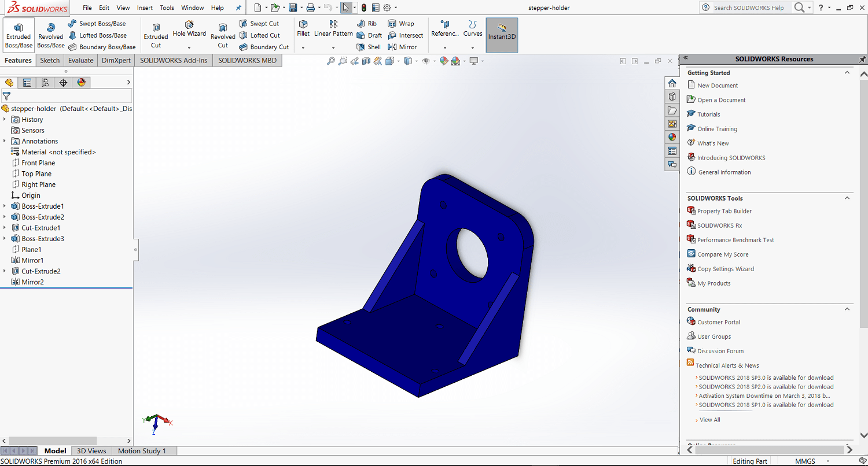This screenshot has width=868, height=466.
Task: Open the Tools menu
Action: point(167,8)
